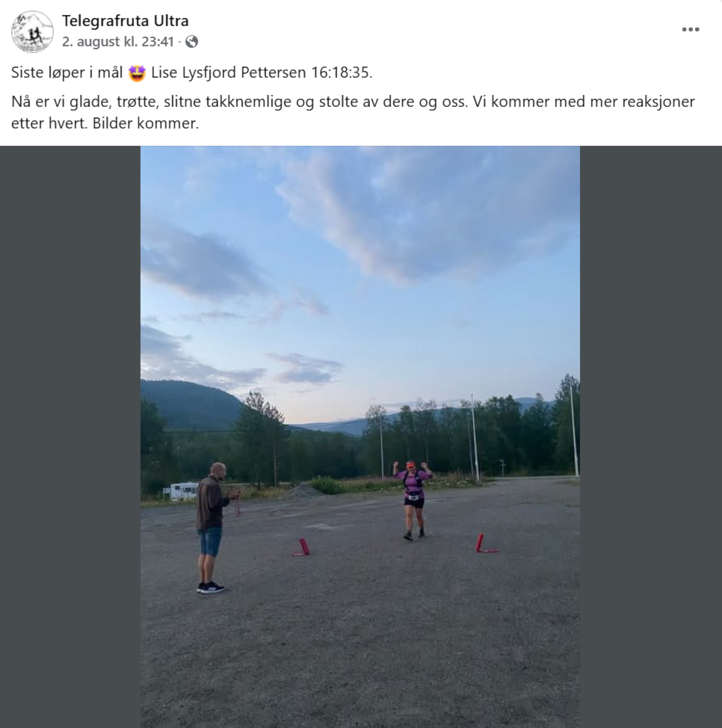Click the dark gray area right of photo
Image resolution: width=722 pixels, height=728 pixels.
coord(651,437)
